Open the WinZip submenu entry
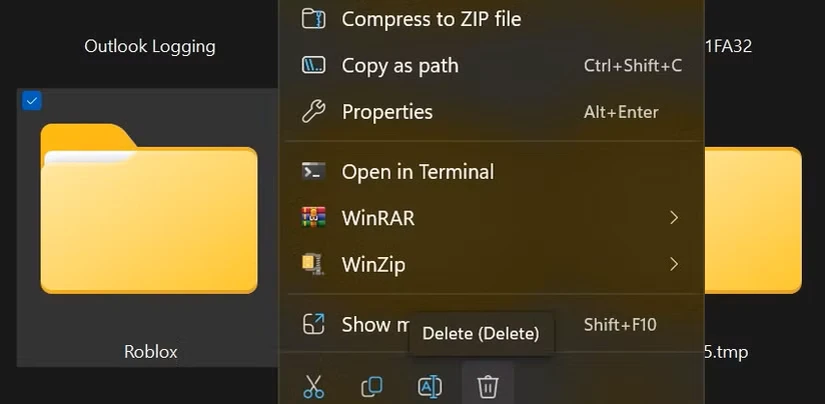825x404 pixels. tap(493, 265)
